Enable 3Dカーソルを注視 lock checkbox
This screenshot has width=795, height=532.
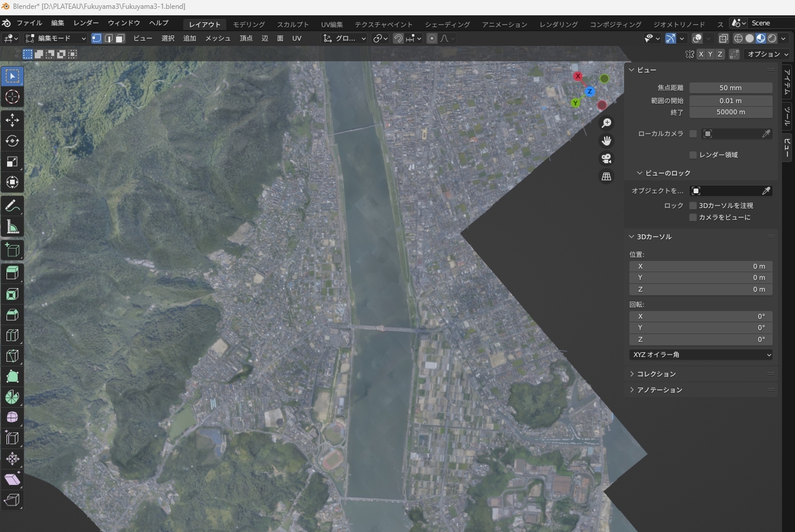pos(693,206)
